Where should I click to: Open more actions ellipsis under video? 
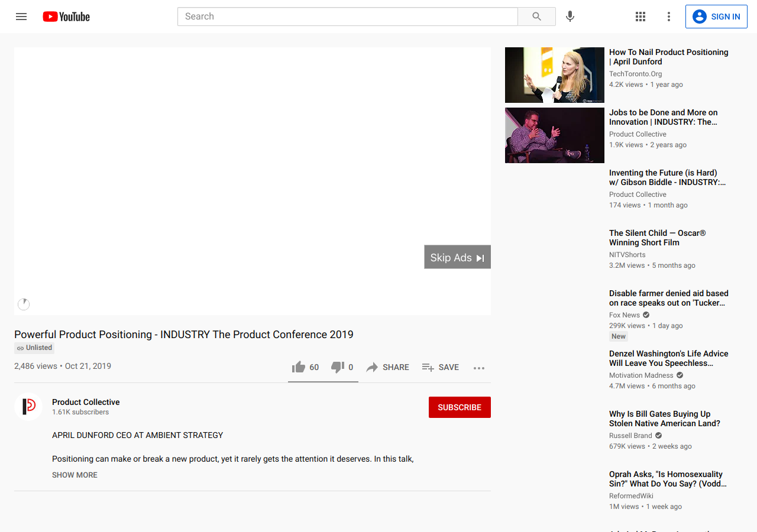[x=479, y=368]
